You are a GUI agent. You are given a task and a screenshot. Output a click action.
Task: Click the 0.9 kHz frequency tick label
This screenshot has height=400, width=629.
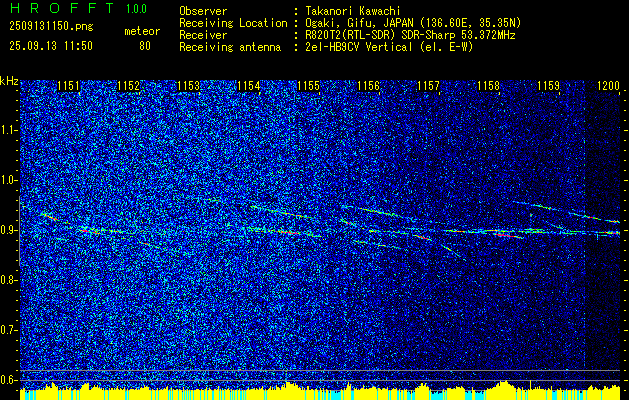pyautogui.click(x=9, y=230)
